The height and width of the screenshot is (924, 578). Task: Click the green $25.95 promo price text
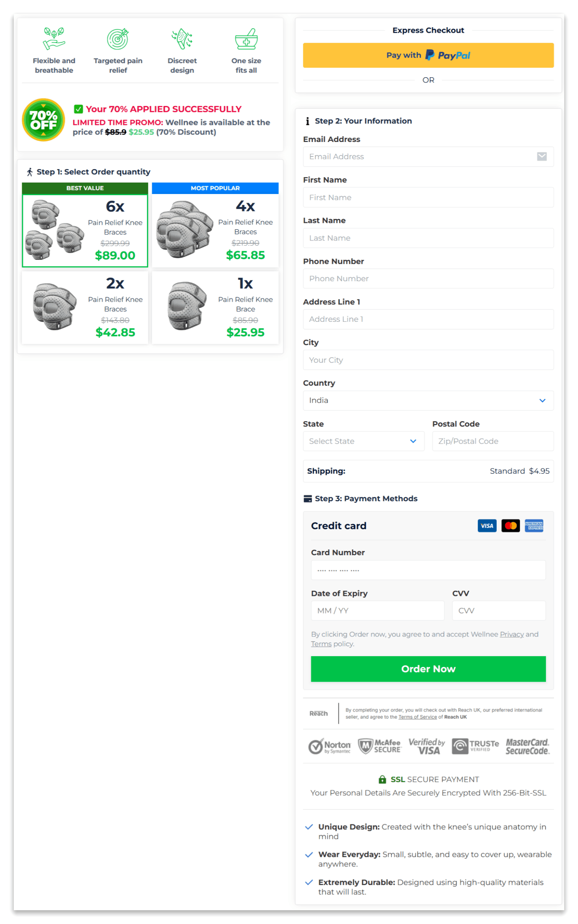[x=141, y=132]
